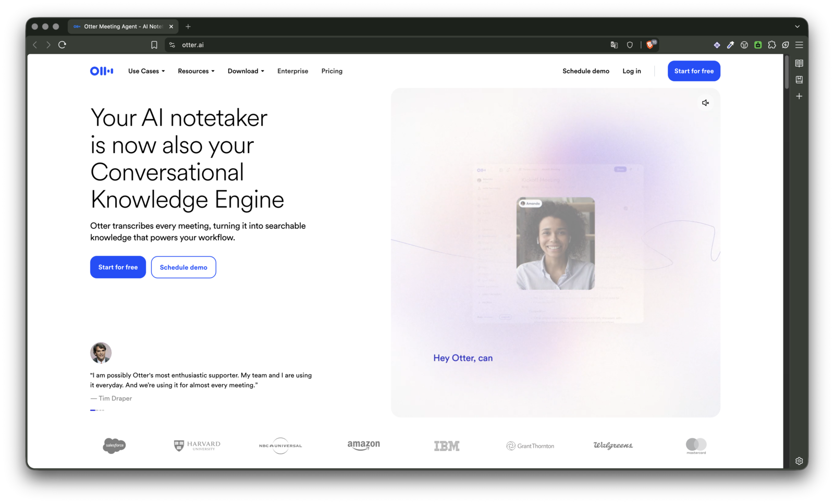Screen dimensions: 834x504
Task: Expand the Use Cases dropdown
Action: (146, 71)
